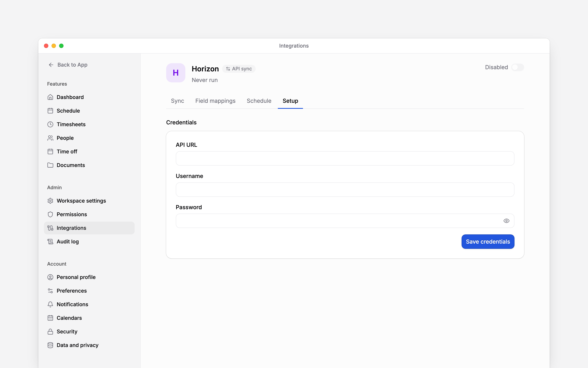Viewport: 588px width, 368px height.
Task: Click the Preferences sliders icon
Action: [50, 291]
